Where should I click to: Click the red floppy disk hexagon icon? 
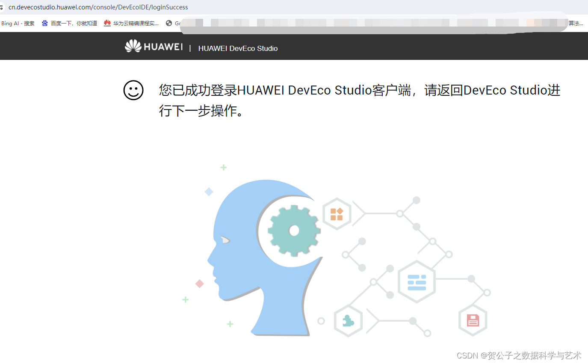click(x=473, y=320)
